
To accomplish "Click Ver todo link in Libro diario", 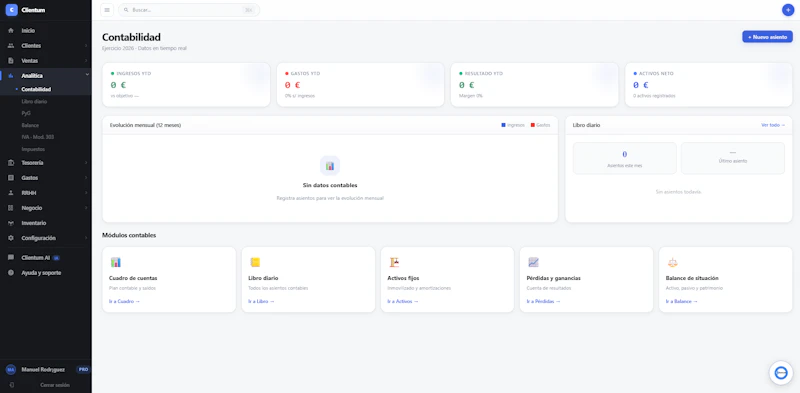I will (773, 125).
